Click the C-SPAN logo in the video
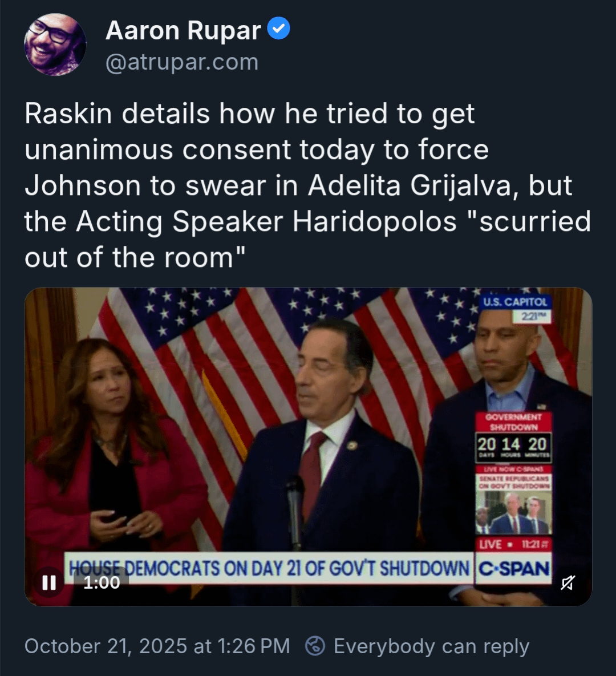This screenshot has height=676, width=616. point(513,569)
